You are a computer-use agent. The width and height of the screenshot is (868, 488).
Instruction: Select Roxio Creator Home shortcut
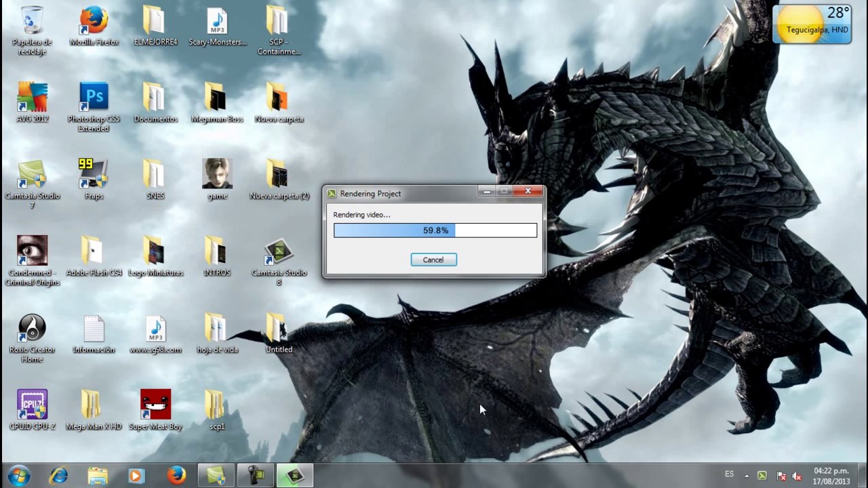32,338
